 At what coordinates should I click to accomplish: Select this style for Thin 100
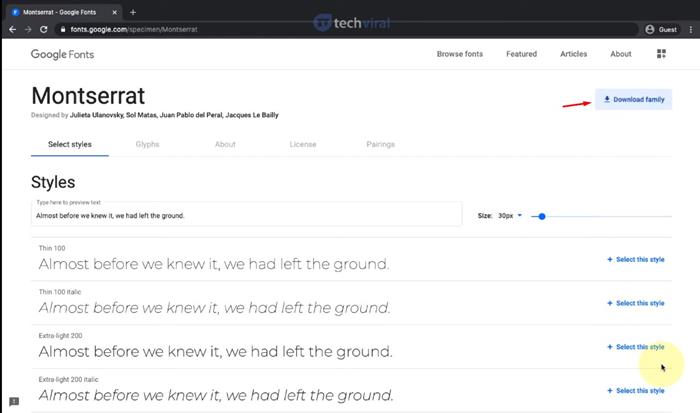tap(636, 259)
